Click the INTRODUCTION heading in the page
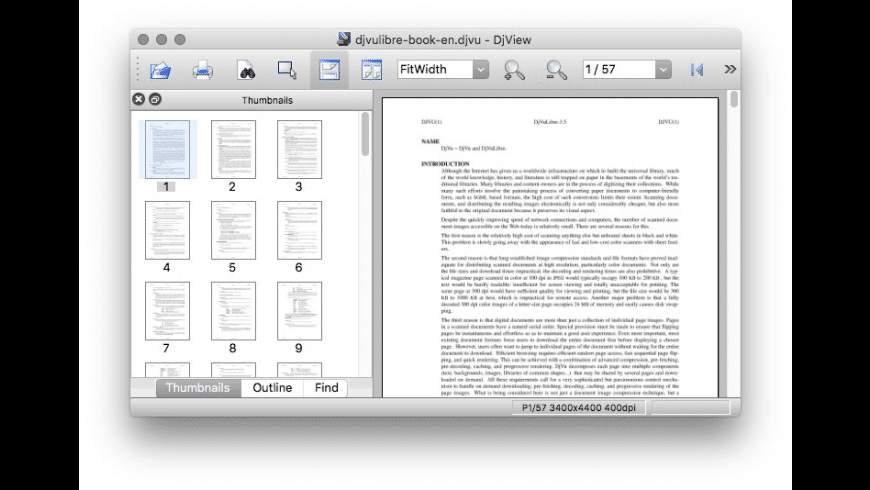This screenshot has height=490, width=870. 445,164
